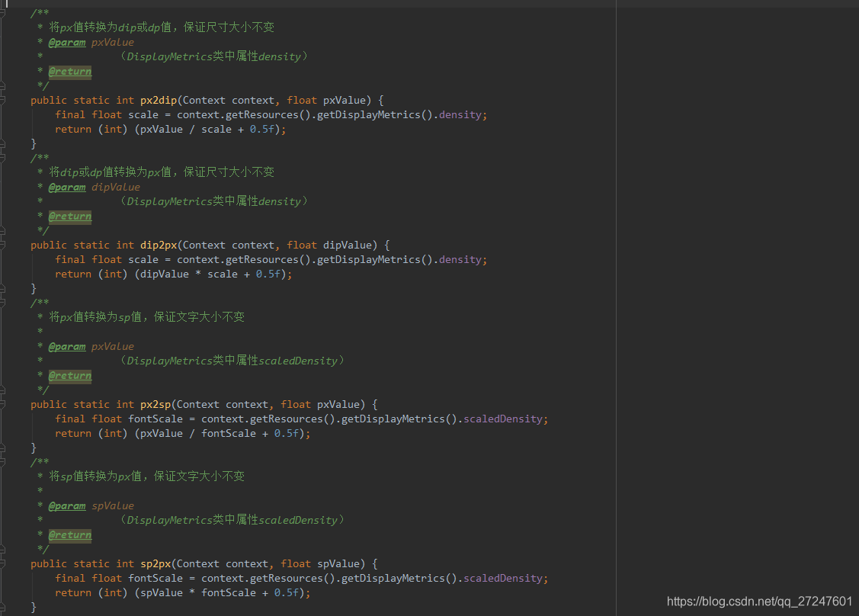Viewport: 859px width, 616px height.
Task: Click the 0.5f literal in px2dip return
Action: (x=262, y=130)
